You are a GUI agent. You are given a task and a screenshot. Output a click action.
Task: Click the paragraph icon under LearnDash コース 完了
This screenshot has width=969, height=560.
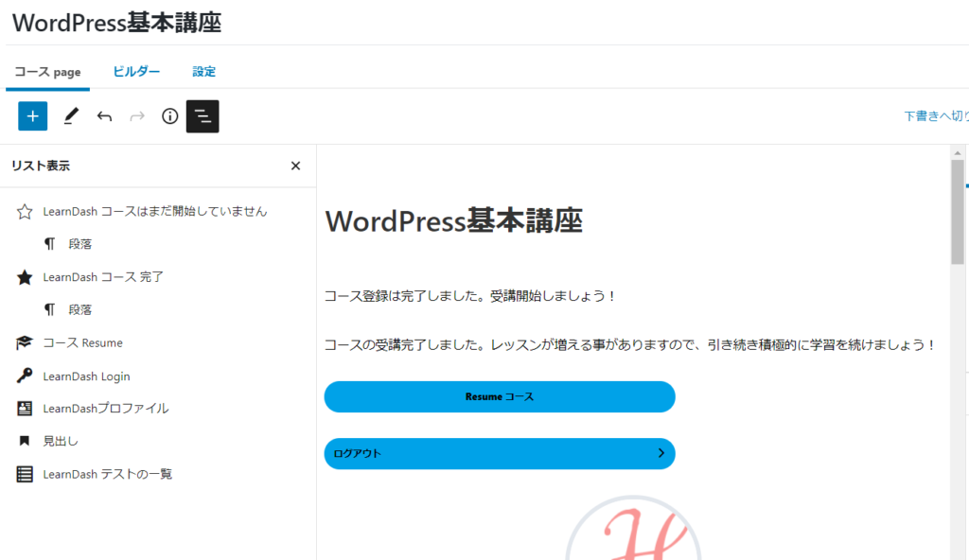click(x=49, y=309)
